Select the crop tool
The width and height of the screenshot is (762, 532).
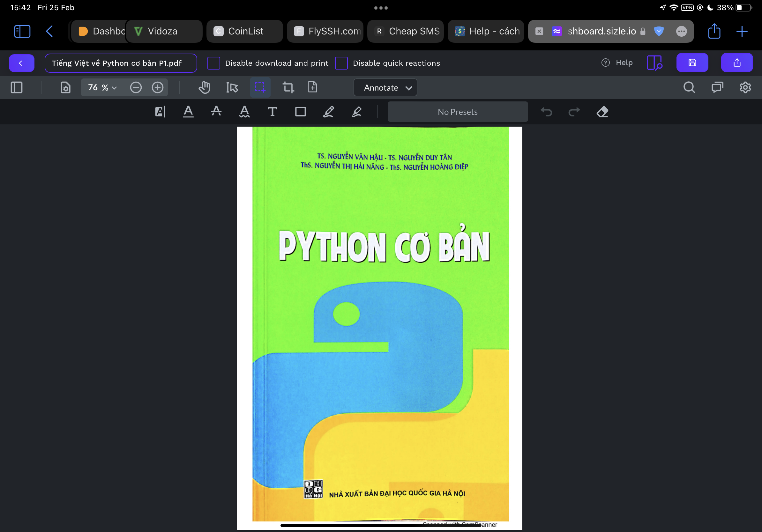click(288, 88)
